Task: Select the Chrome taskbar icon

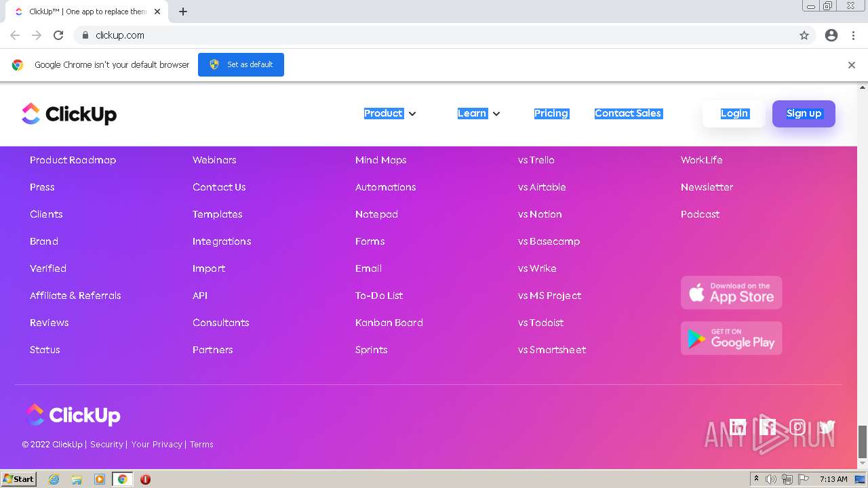Action: pyautogui.click(x=123, y=479)
